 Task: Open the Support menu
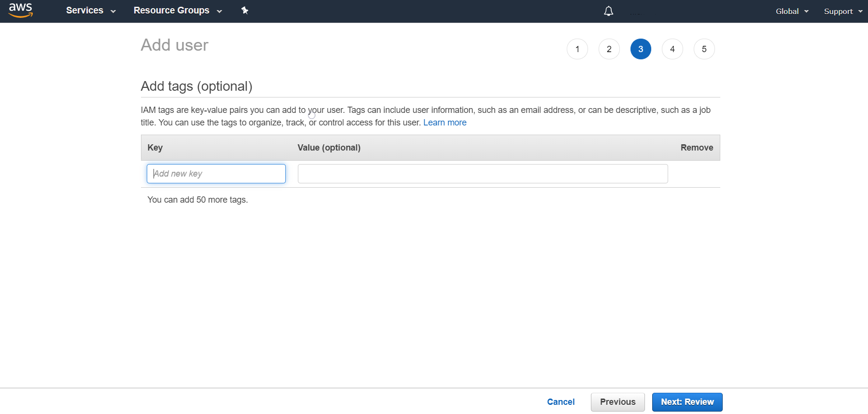tap(843, 11)
